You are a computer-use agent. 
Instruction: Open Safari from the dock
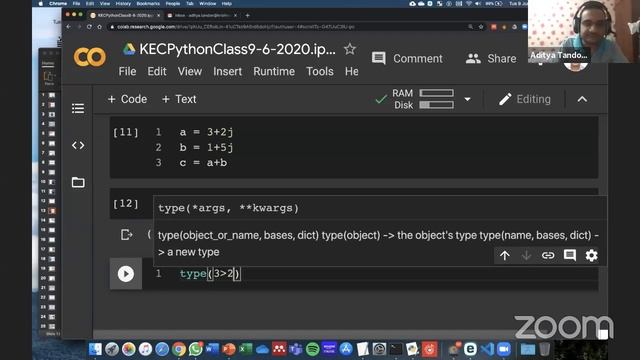click(x=162, y=349)
